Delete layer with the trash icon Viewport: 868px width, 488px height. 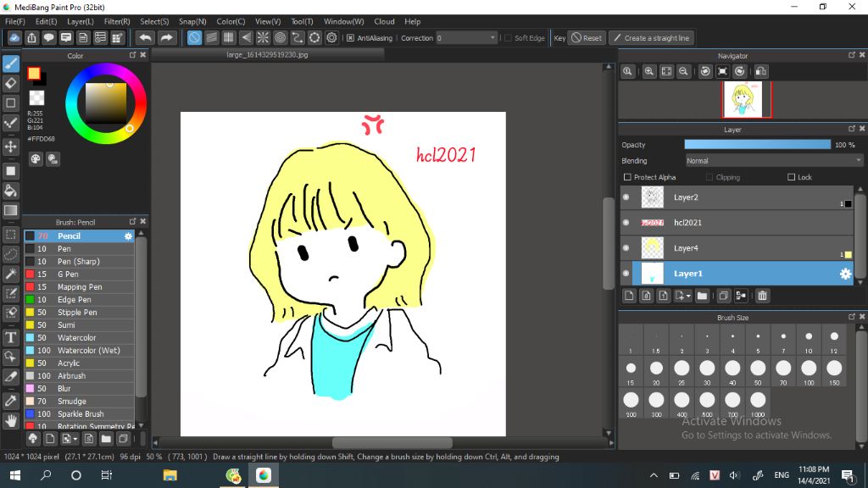(762, 296)
